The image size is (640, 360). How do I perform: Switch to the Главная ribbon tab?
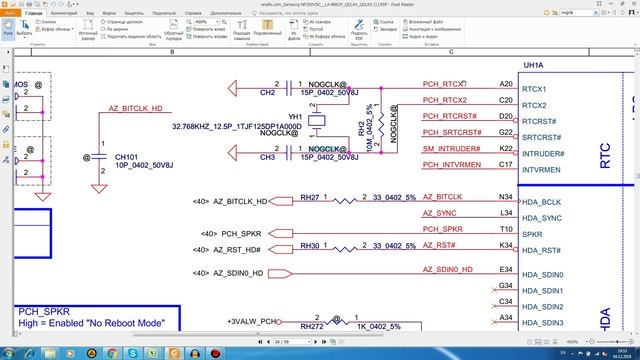tap(33, 13)
